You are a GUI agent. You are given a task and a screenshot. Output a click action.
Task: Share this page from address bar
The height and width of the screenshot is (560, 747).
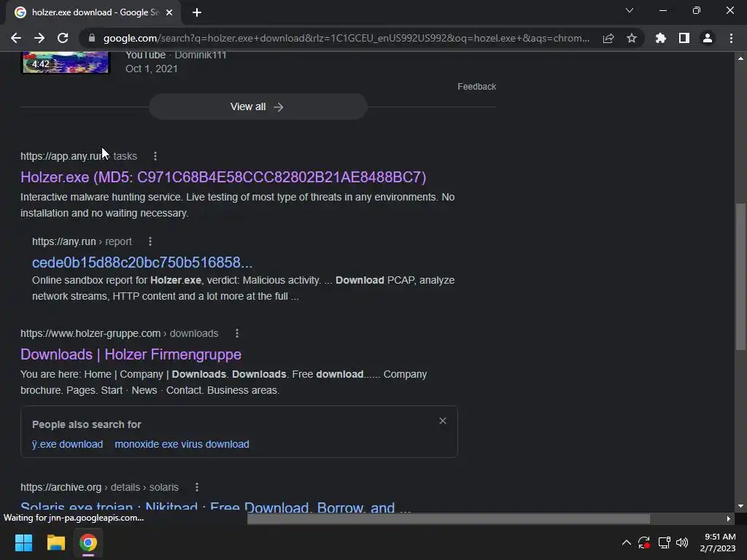608,38
